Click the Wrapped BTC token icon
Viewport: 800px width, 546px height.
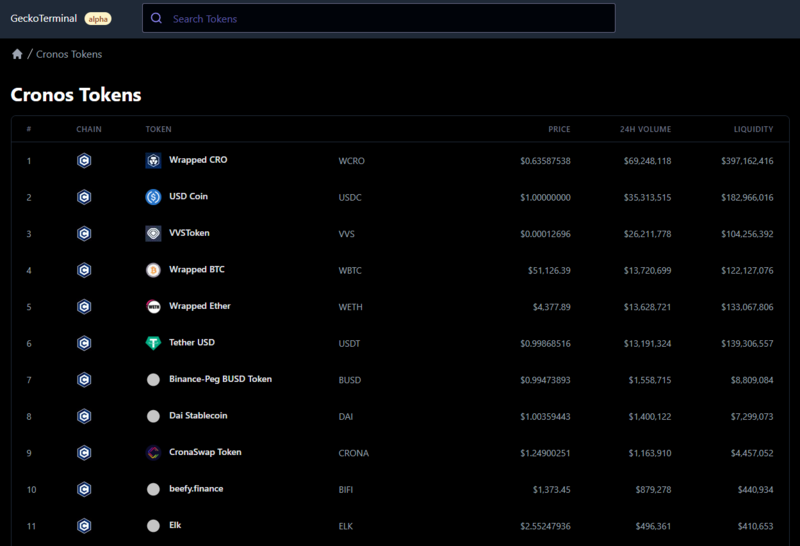click(153, 270)
